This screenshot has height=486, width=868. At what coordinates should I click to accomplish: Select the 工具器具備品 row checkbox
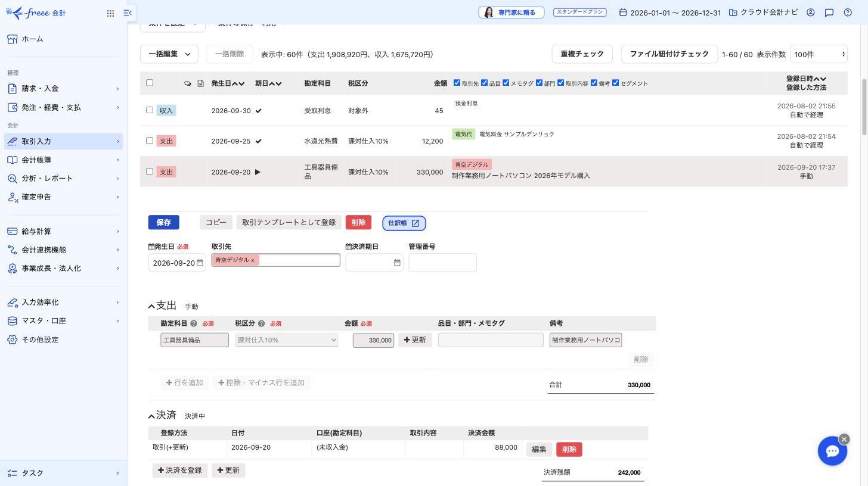click(149, 172)
